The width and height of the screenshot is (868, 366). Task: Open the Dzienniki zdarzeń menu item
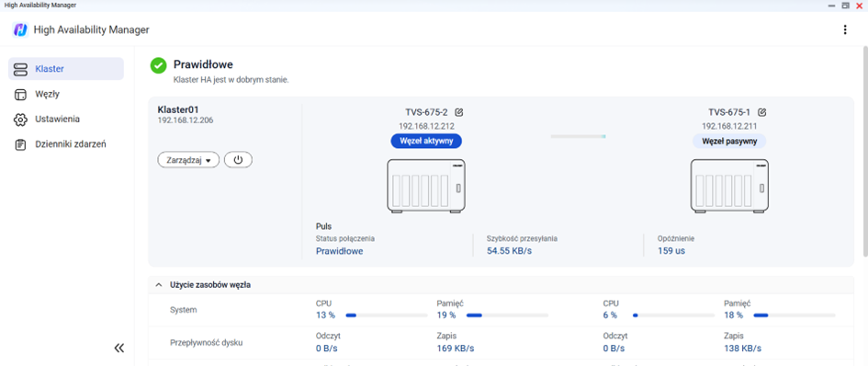66,144
